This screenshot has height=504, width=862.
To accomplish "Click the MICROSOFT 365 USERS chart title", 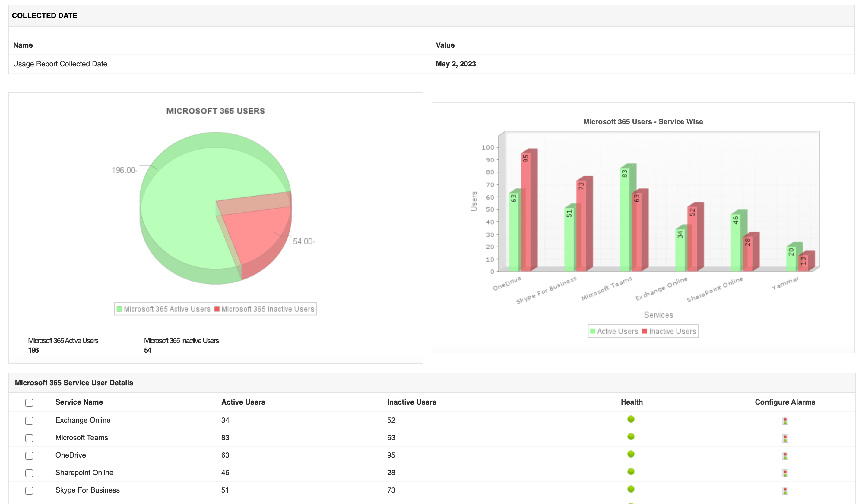I will (x=215, y=111).
